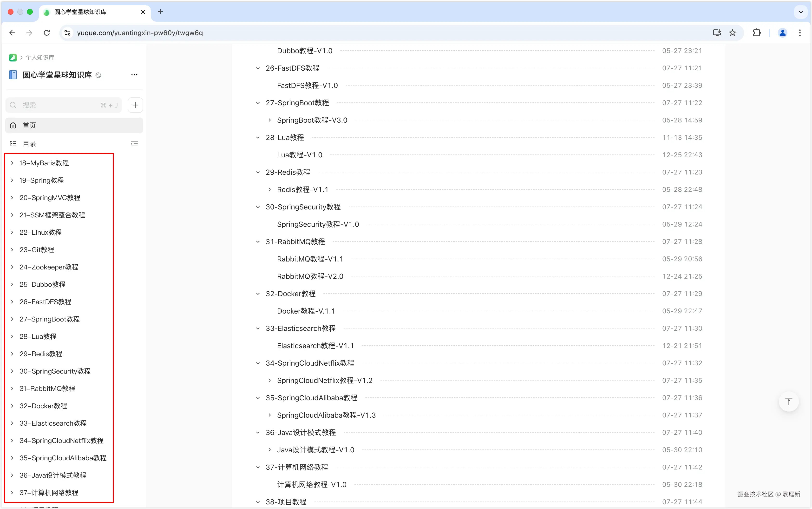This screenshot has width=812, height=509.
Task: Toggle the catalog collapse-all icon
Action: 134,144
